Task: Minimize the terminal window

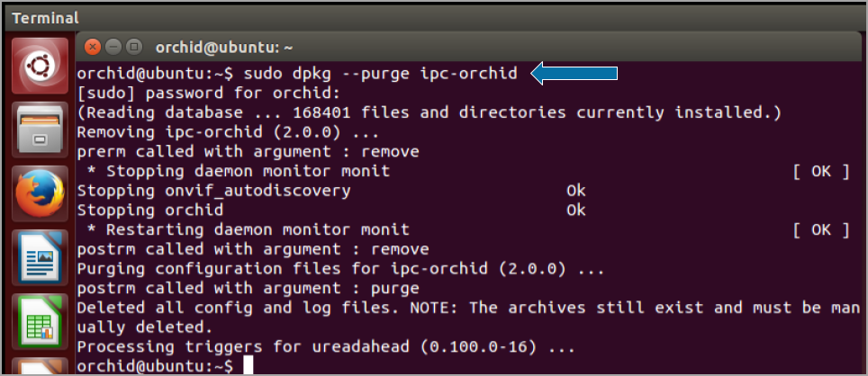Action: (x=113, y=47)
